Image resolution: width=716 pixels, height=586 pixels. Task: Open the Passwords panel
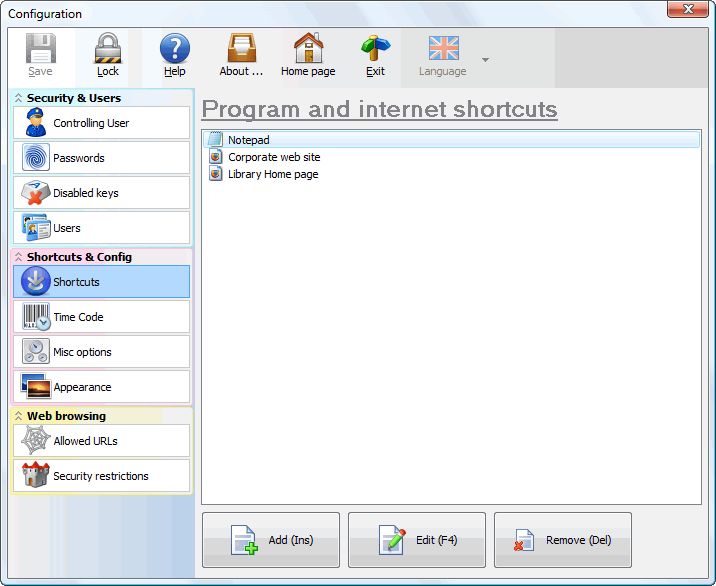coord(101,158)
